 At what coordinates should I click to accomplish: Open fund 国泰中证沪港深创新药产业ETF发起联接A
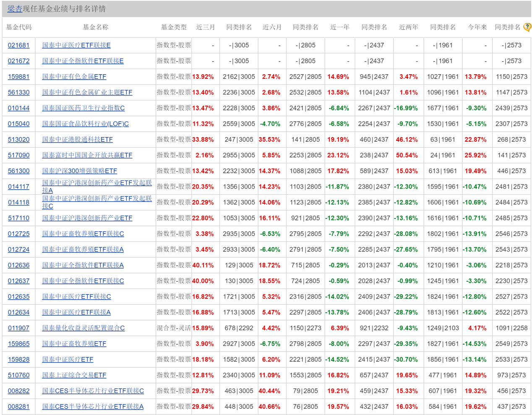pos(97,187)
